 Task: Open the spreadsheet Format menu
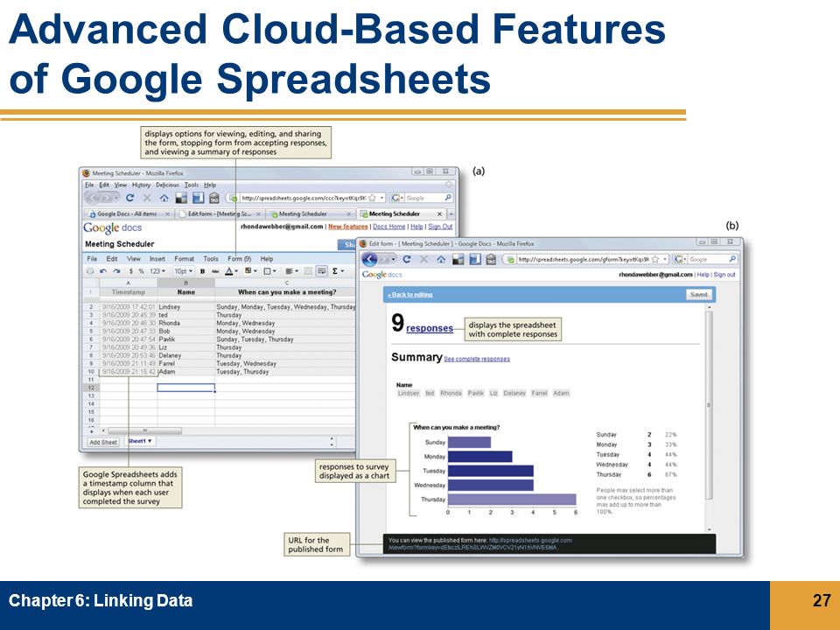[x=185, y=259]
